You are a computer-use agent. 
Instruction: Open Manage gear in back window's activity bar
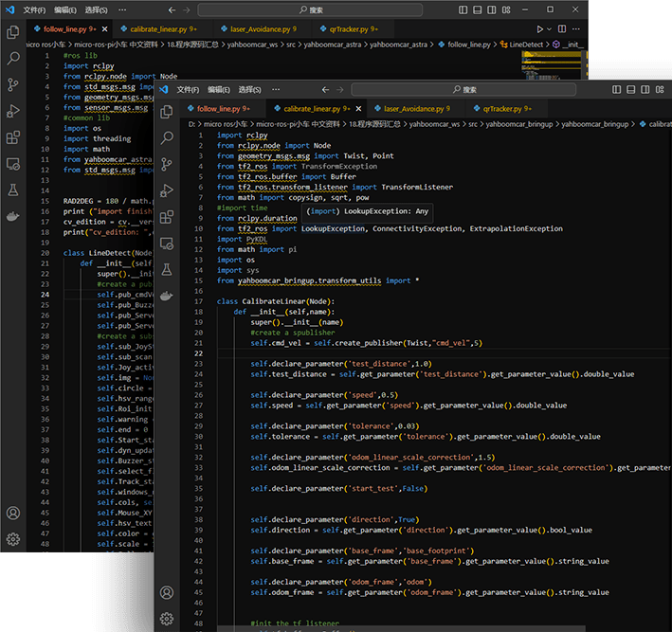13,539
